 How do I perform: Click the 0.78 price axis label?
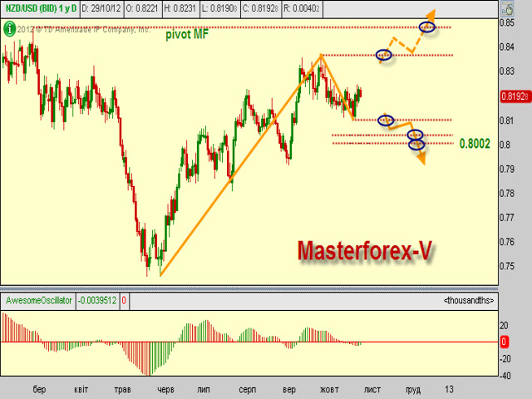point(506,193)
